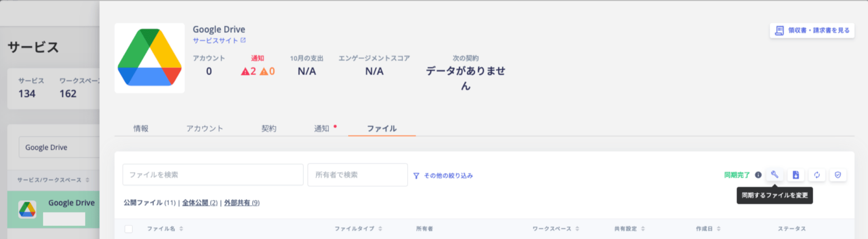Viewport: 868px width, 239px height.
Task: Click the filter funnel icon
Action: [416, 176]
